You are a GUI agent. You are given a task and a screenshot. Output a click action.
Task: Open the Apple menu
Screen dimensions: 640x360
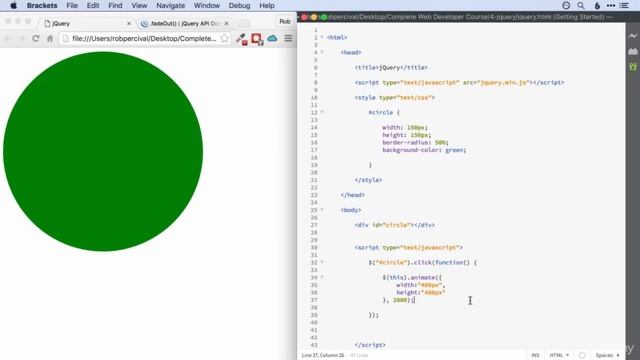[x=13, y=5]
